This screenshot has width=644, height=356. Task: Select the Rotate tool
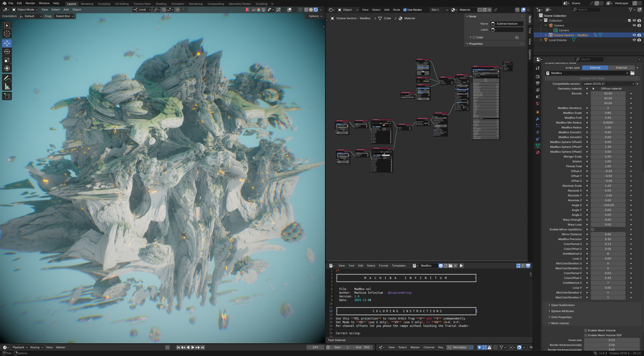coord(7,51)
